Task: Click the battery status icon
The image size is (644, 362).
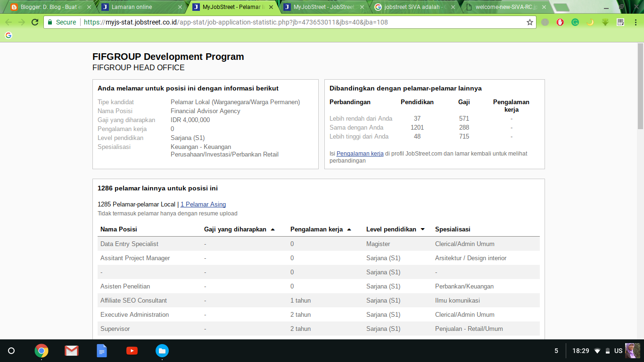Action: pos(608,351)
